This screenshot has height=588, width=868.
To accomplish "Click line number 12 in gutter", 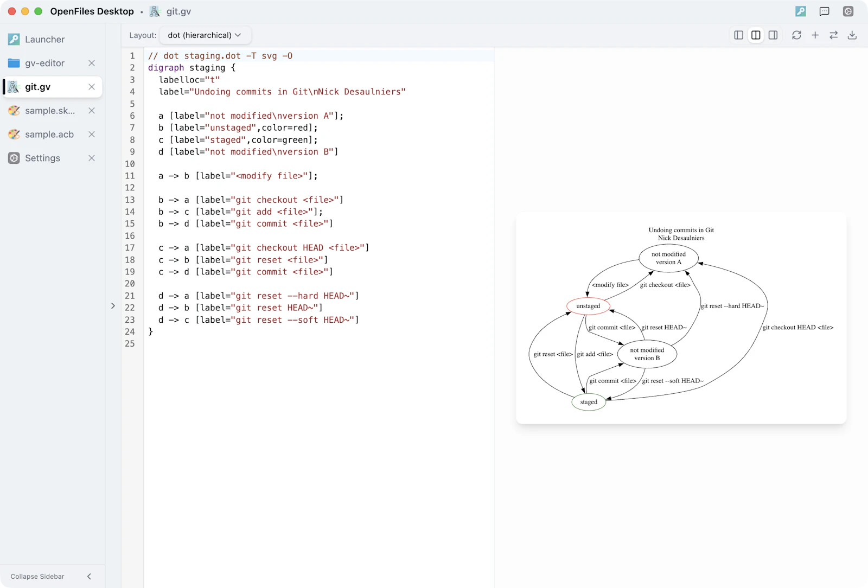I will (x=130, y=188).
